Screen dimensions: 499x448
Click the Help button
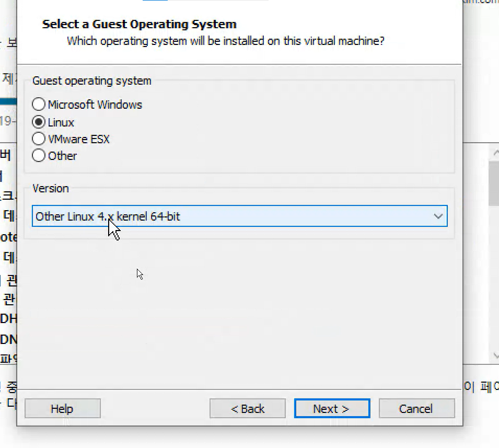[x=62, y=408]
